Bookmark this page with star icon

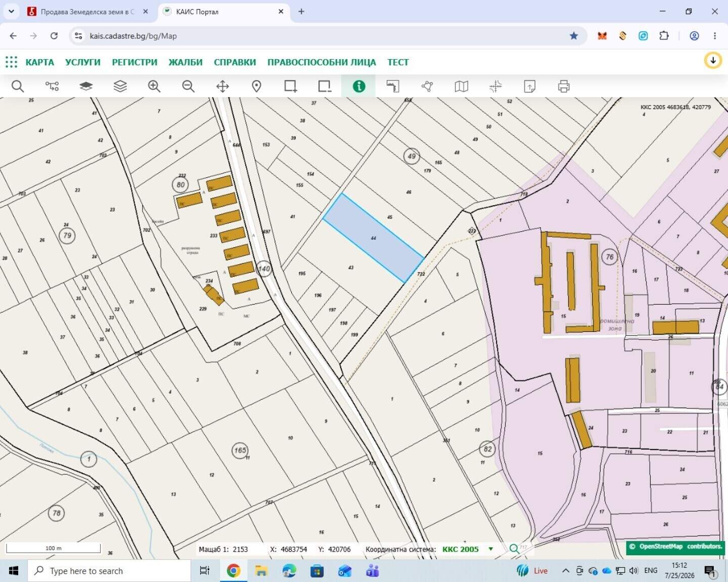coord(574,36)
